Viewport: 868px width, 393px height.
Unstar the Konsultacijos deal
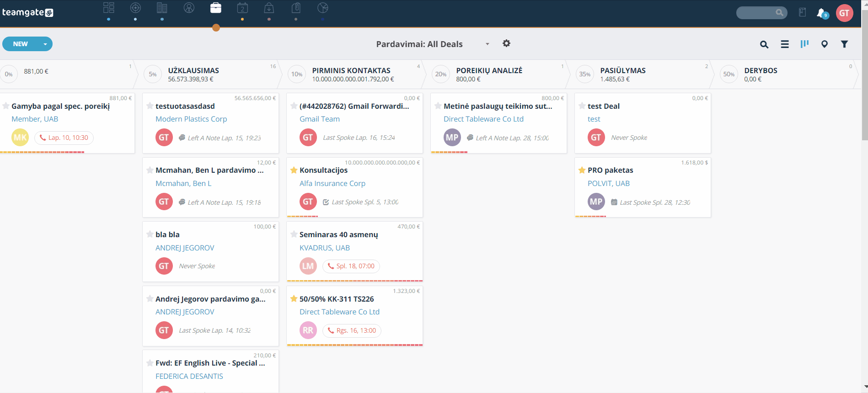pyautogui.click(x=294, y=170)
